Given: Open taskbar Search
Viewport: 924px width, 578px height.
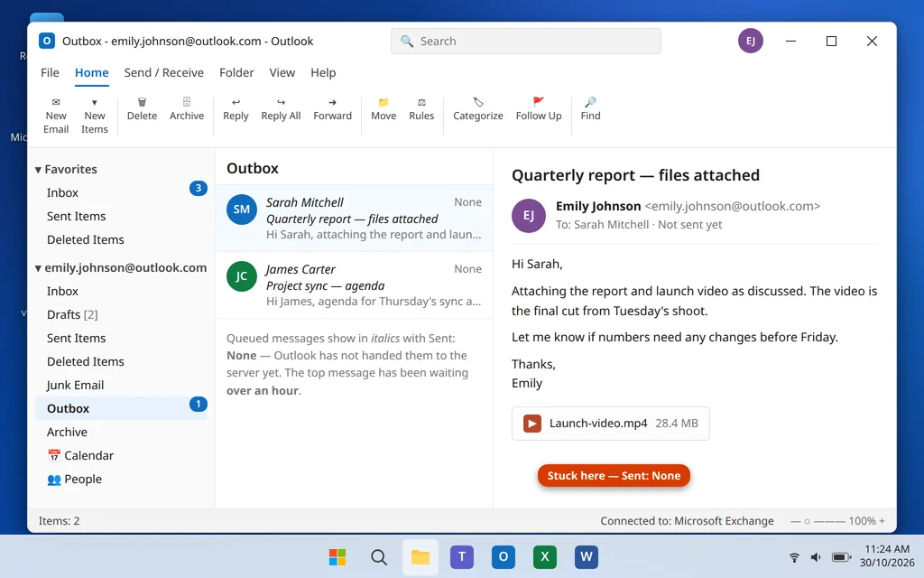Looking at the screenshot, I should point(379,557).
